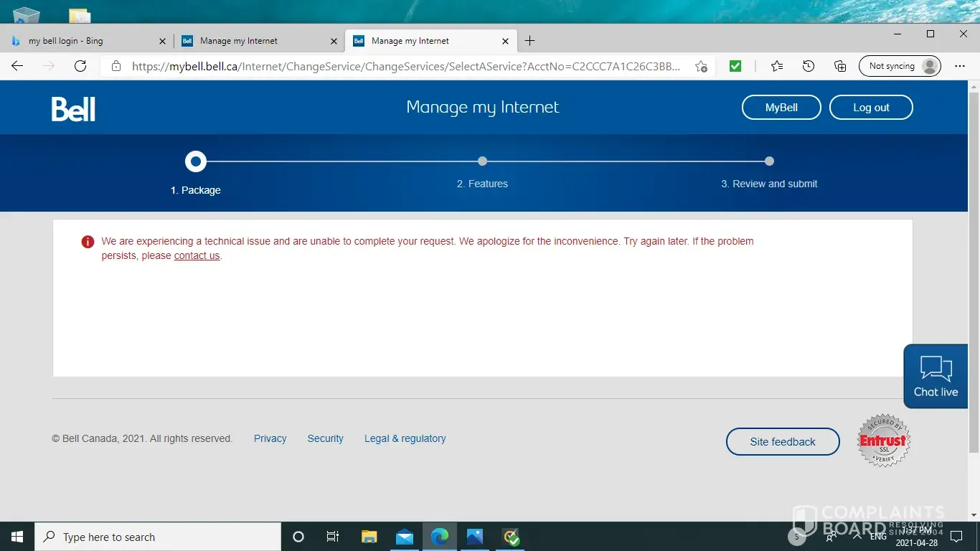Open the Privacy footer link
The height and width of the screenshot is (551, 980).
click(270, 438)
